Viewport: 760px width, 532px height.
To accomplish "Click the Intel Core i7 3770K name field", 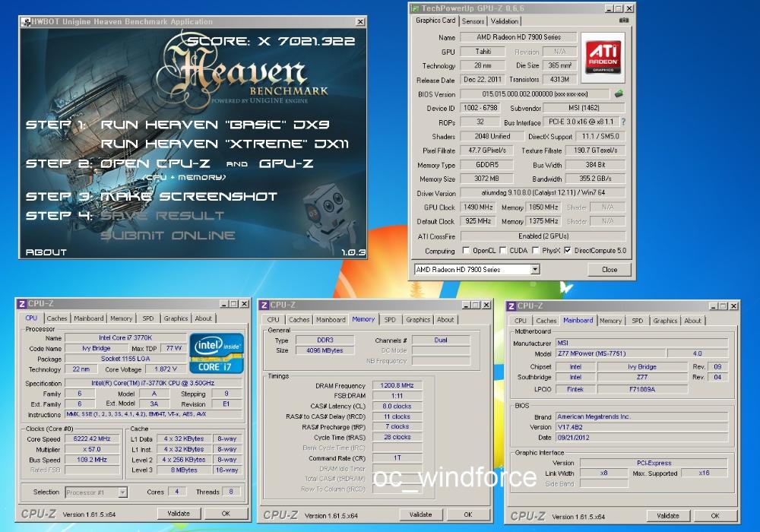I will 125,337.
